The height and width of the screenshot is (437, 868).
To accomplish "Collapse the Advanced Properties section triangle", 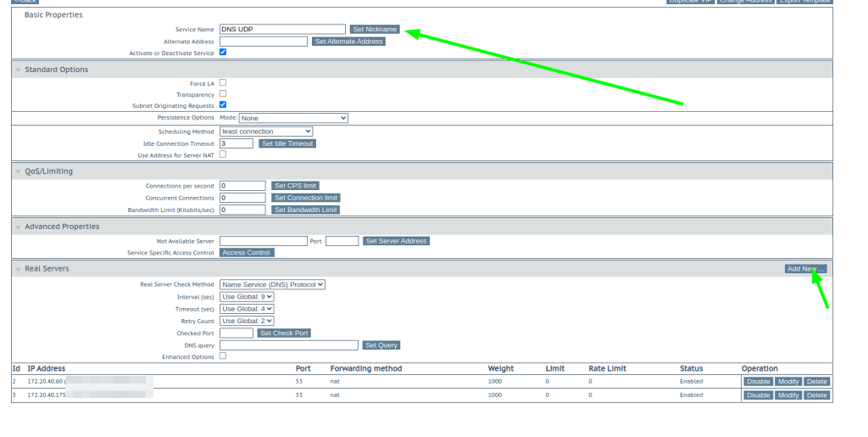I will point(18,227).
